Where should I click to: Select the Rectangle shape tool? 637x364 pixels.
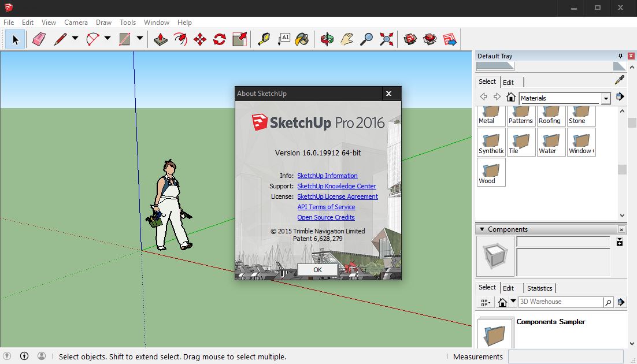coord(125,39)
